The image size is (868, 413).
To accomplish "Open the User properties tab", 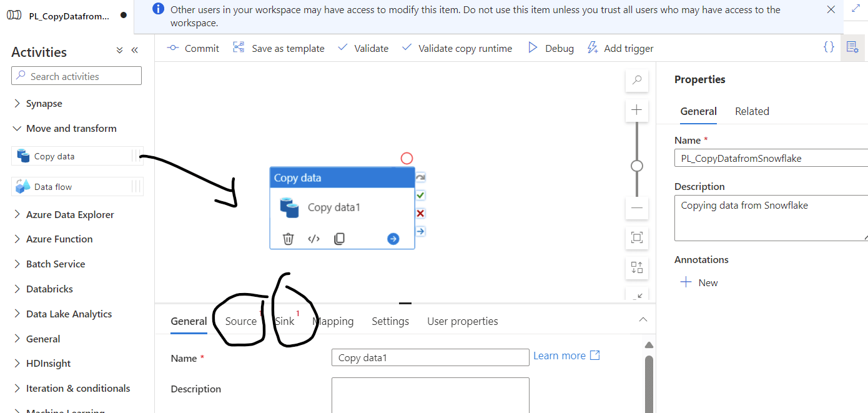I will [x=463, y=321].
